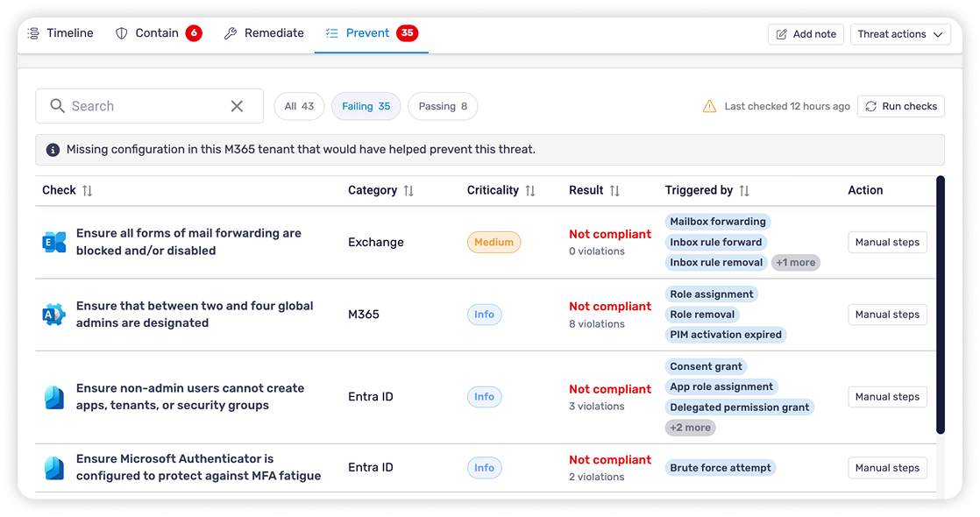980x517 pixels.
Task: Click the Role assignment tag
Action: point(711,294)
